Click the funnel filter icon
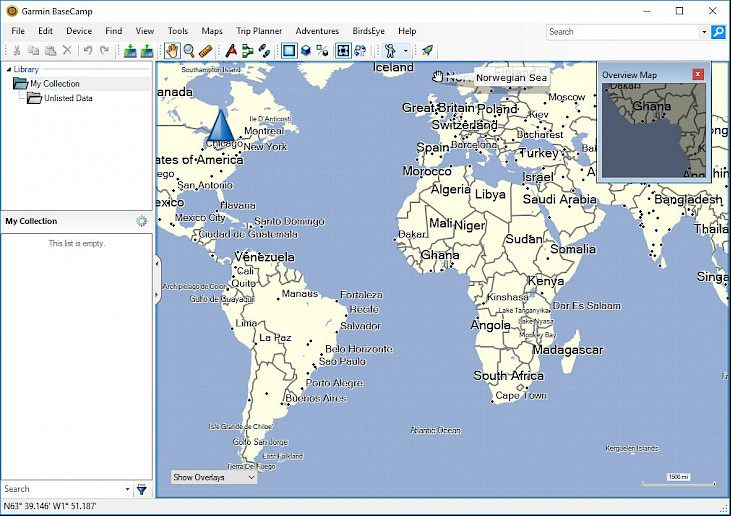 142,489
